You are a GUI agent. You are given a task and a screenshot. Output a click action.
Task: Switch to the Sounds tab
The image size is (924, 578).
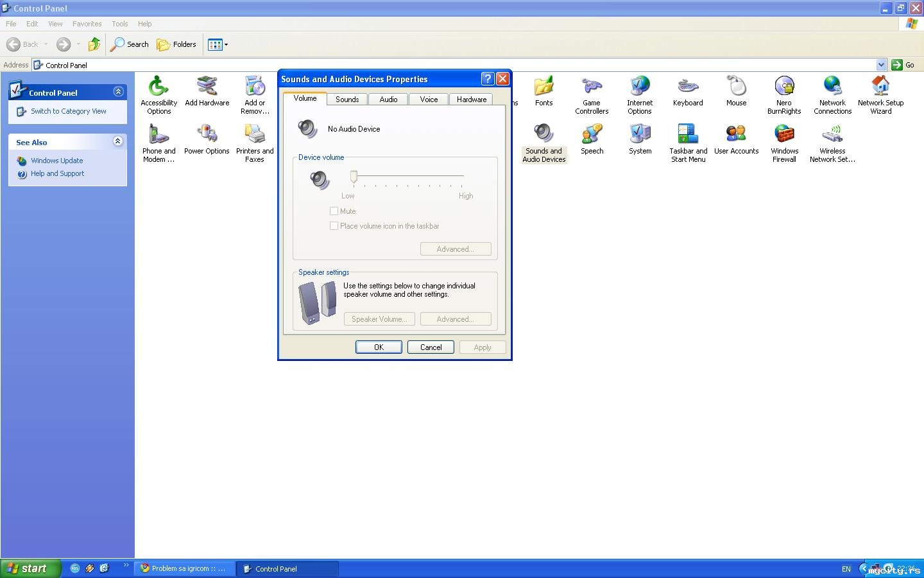[x=347, y=100]
